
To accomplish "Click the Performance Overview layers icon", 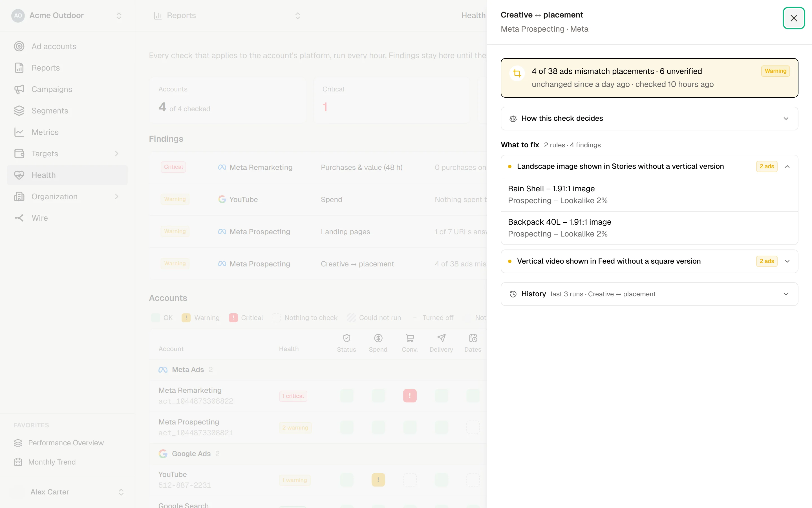I will [x=18, y=443].
